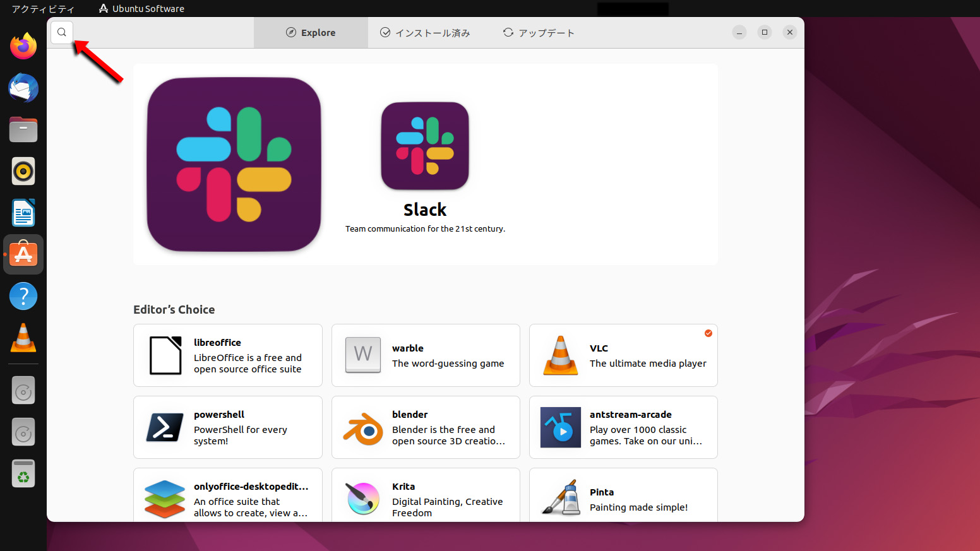Launch Firefox from the dock
980x551 pixels.
[23, 46]
